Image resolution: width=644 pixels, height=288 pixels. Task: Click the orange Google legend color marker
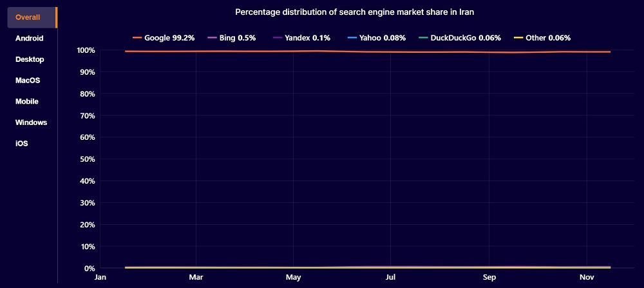click(x=137, y=38)
